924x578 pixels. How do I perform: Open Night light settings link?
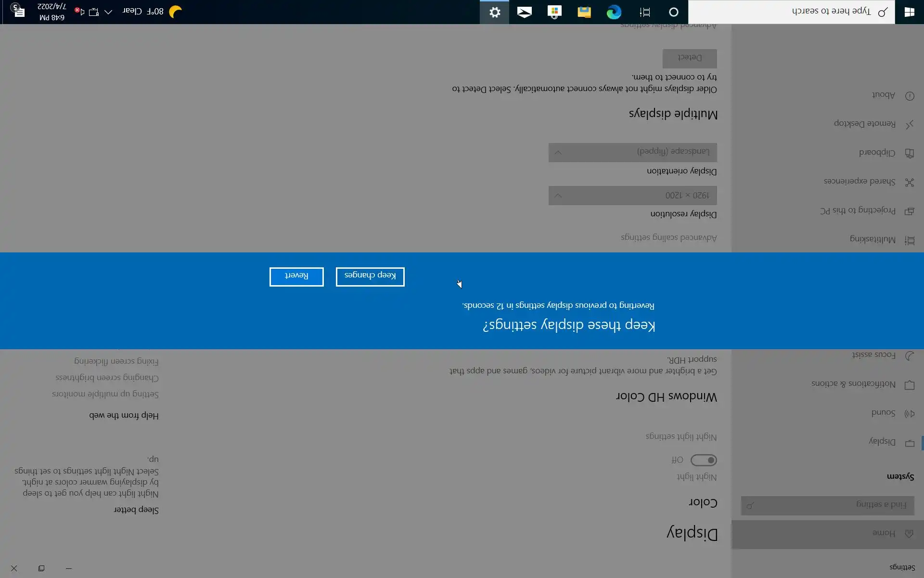(x=681, y=436)
